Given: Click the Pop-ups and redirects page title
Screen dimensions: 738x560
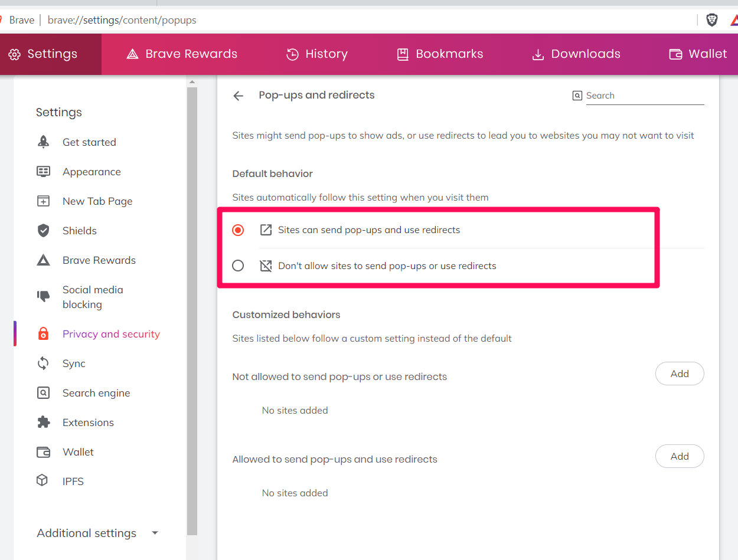Looking at the screenshot, I should [x=316, y=95].
